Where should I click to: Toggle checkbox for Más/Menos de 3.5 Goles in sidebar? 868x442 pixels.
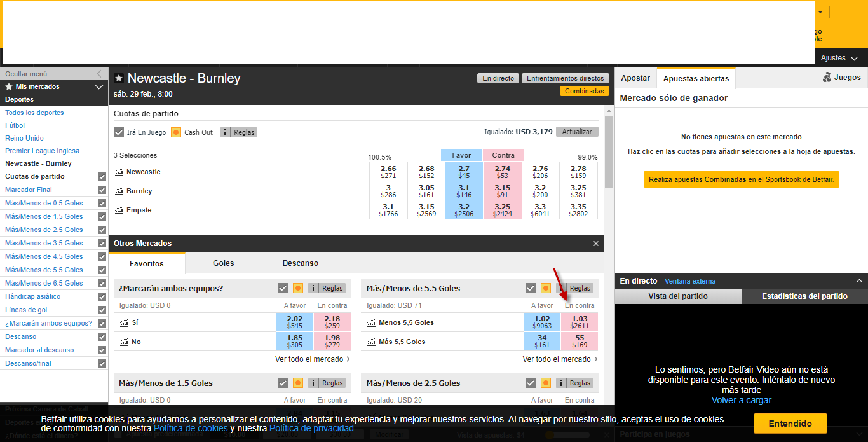[x=102, y=243]
